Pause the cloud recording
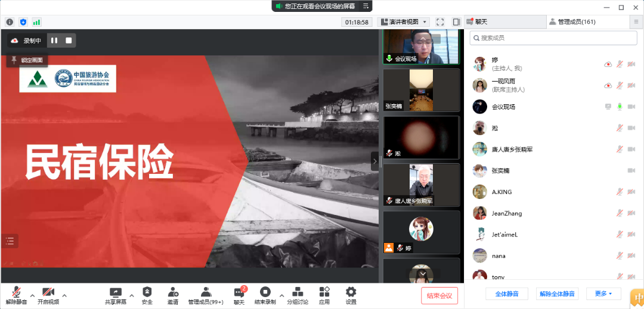644x309 pixels. pyautogui.click(x=54, y=40)
